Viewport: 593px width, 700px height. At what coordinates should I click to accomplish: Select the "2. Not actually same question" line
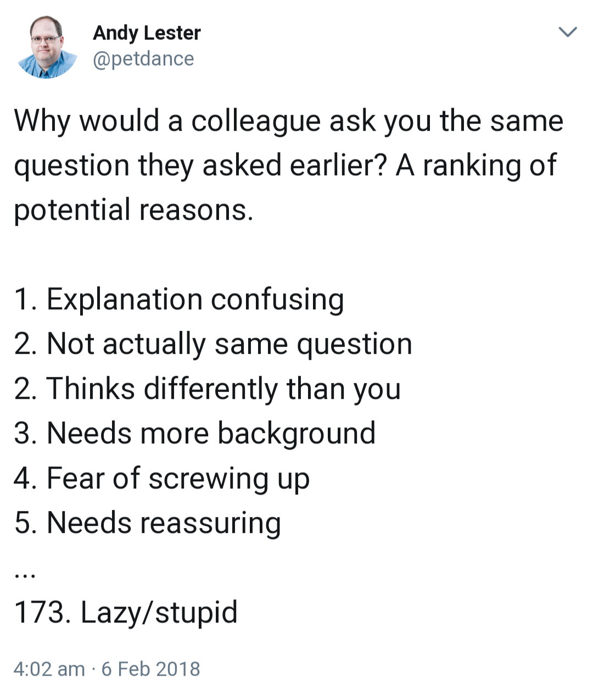click(x=213, y=344)
